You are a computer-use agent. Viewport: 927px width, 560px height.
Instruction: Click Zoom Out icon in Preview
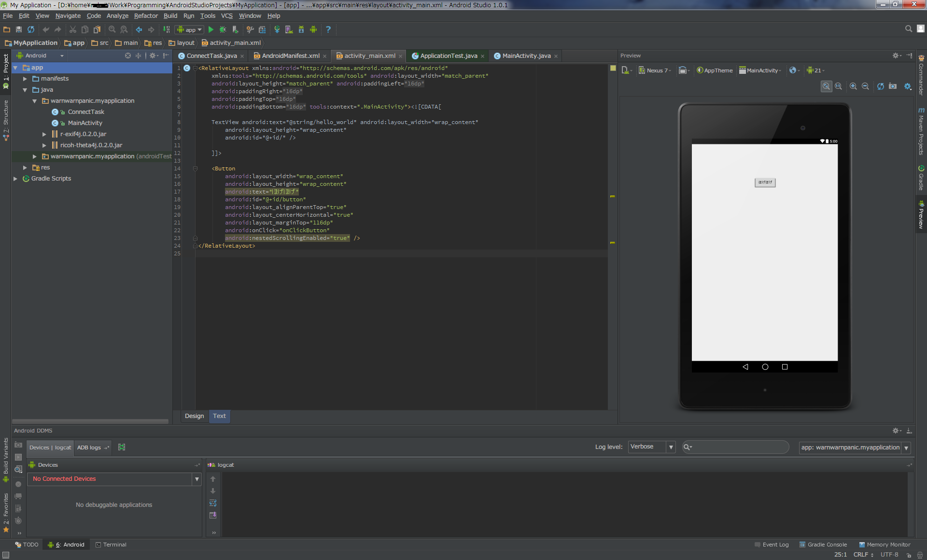pyautogui.click(x=865, y=86)
